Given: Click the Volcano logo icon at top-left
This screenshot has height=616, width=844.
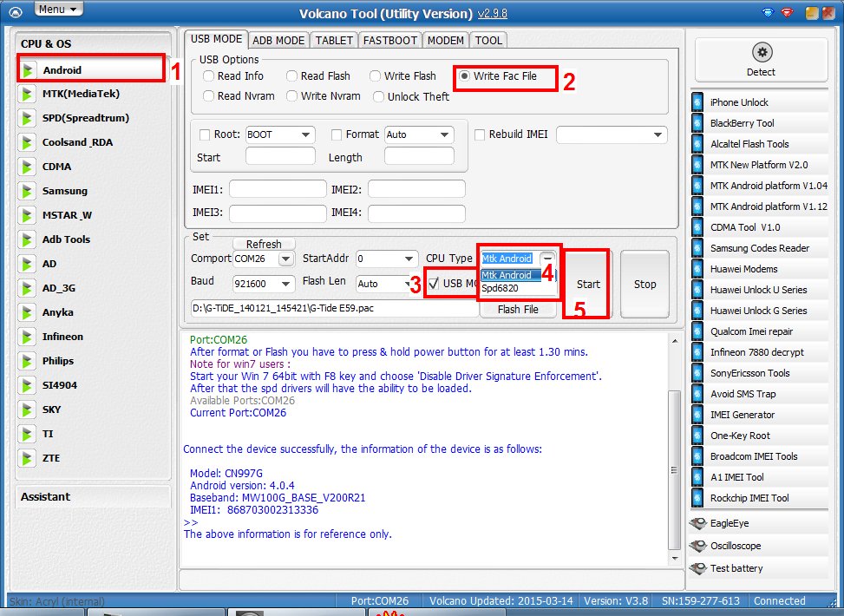Looking at the screenshot, I should (16, 12).
